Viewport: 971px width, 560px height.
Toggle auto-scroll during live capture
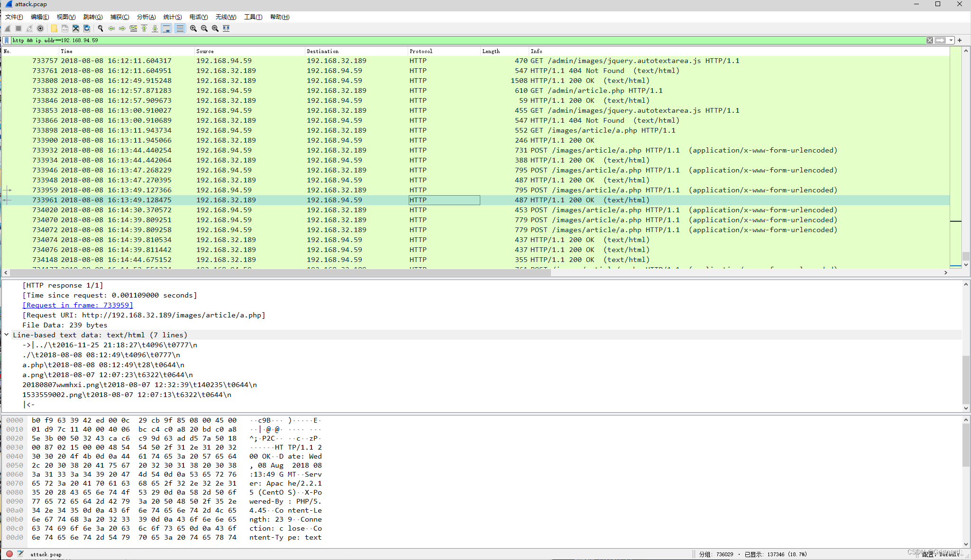tap(166, 28)
